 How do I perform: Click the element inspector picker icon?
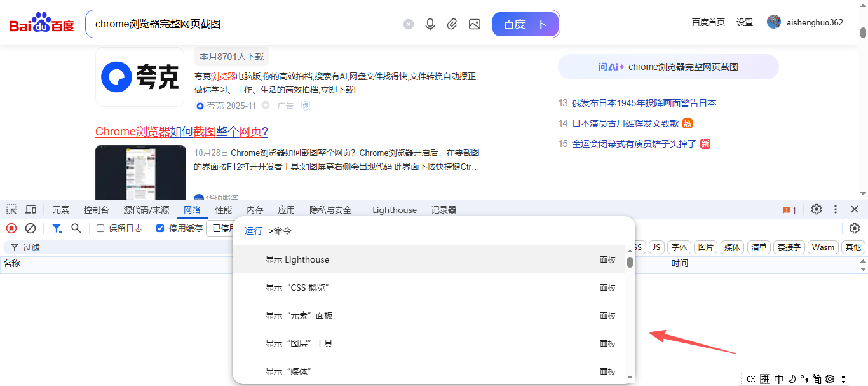11,210
